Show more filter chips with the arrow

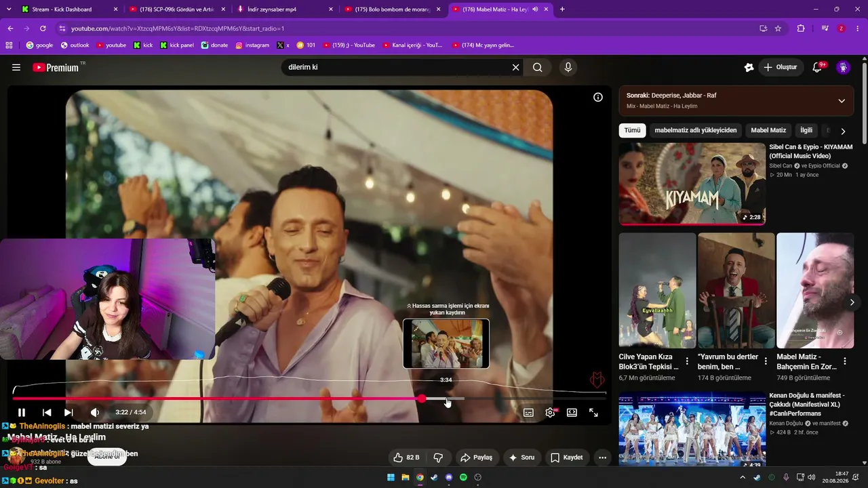click(843, 131)
